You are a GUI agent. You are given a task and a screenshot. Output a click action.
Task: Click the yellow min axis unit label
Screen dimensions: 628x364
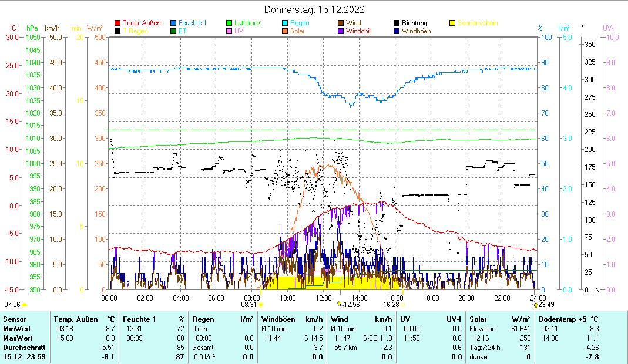click(76, 28)
